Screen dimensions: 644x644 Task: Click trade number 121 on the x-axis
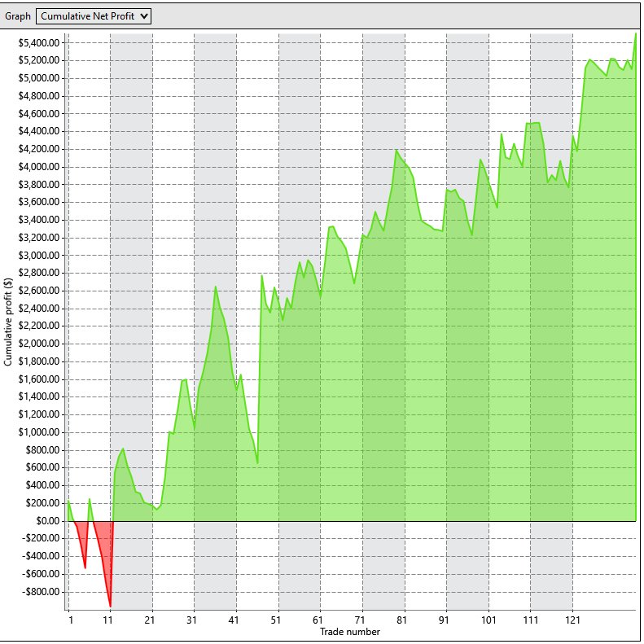click(572, 620)
